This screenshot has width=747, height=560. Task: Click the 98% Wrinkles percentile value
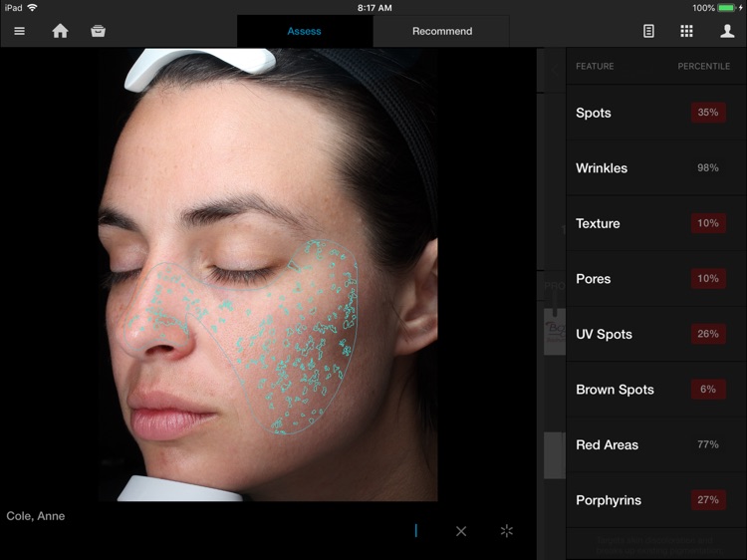coord(708,167)
